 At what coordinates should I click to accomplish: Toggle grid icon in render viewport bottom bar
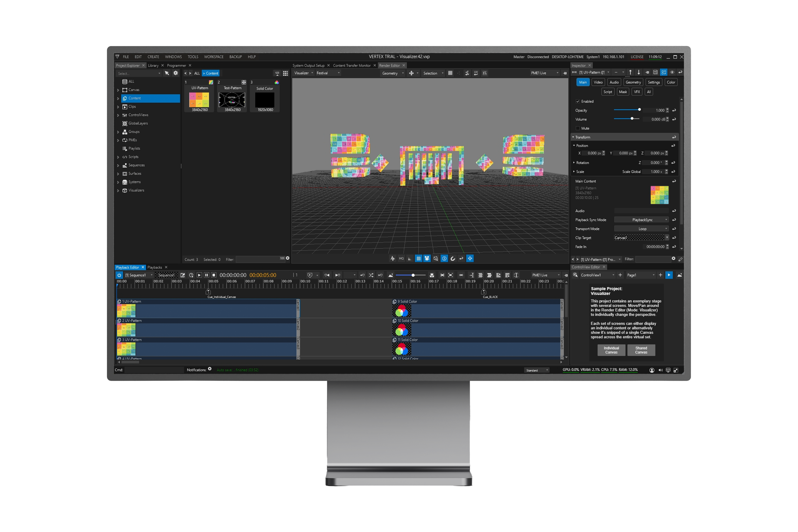(x=418, y=259)
